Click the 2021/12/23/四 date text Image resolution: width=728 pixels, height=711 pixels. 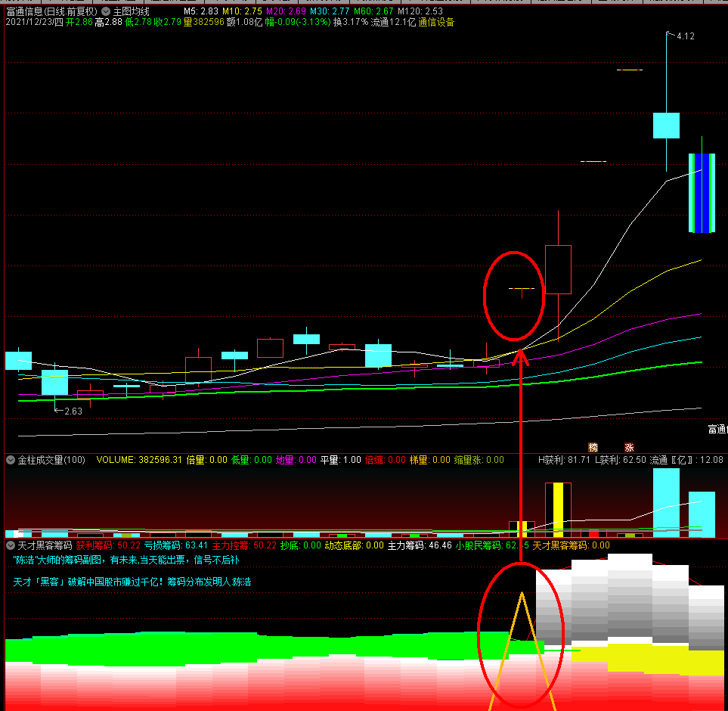click(x=34, y=22)
